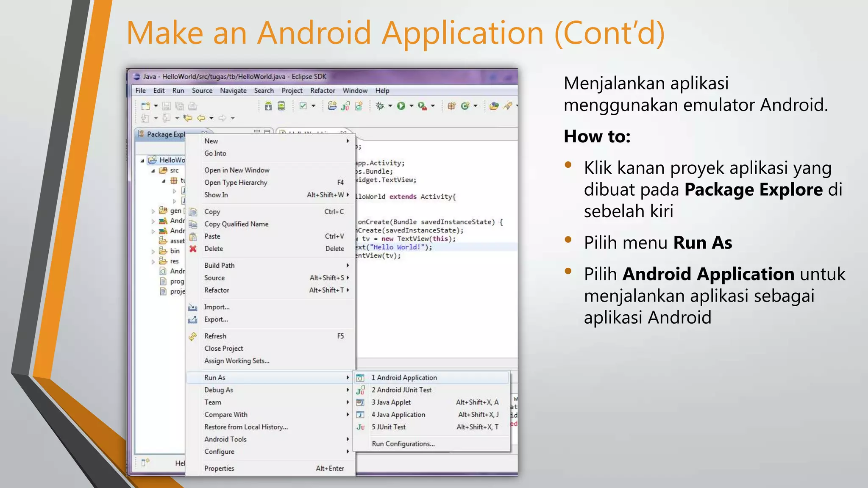Open the New wizard dropdown arrow
This screenshot has width=868, height=488.
(x=156, y=106)
